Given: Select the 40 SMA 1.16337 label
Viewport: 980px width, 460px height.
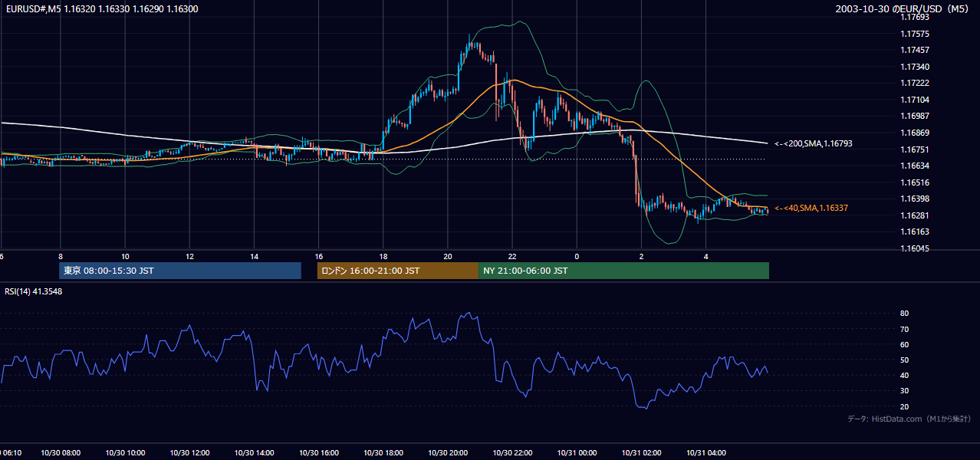Looking at the screenshot, I should 811,208.
